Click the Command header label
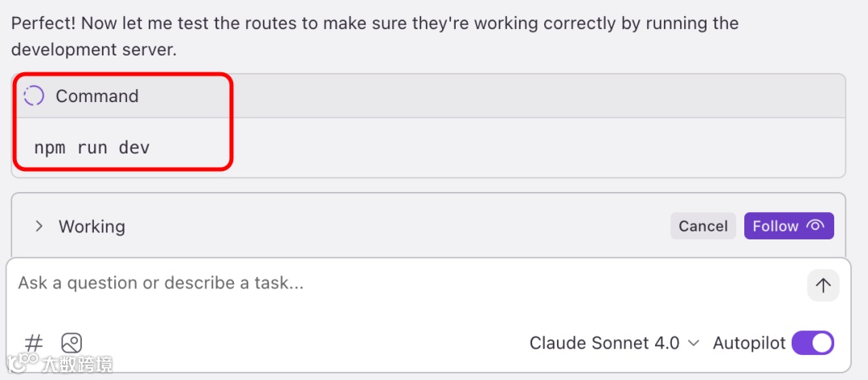The height and width of the screenshot is (380, 868). (97, 96)
